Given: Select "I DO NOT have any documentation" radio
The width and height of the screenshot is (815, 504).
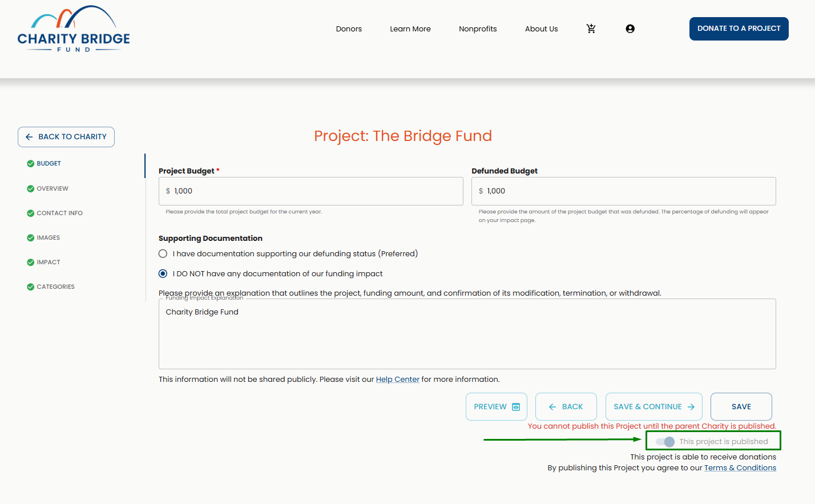Looking at the screenshot, I should pyautogui.click(x=163, y=274).
